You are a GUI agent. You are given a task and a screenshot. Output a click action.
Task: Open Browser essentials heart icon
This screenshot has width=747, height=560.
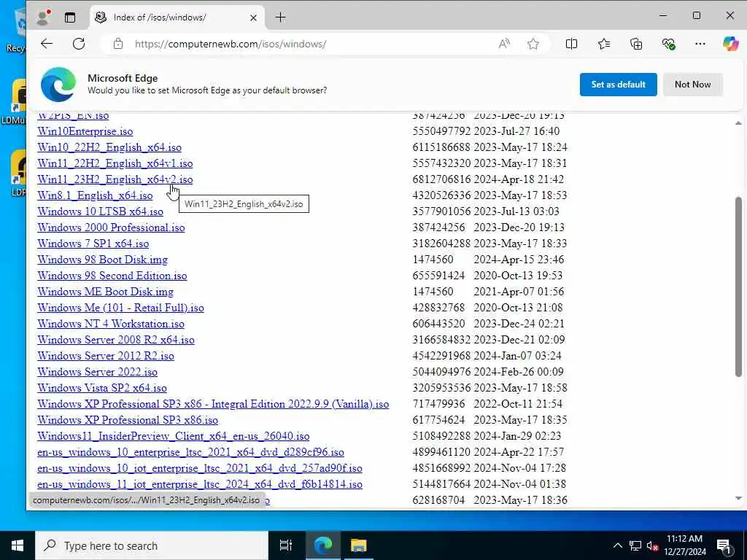coord(668,44)
